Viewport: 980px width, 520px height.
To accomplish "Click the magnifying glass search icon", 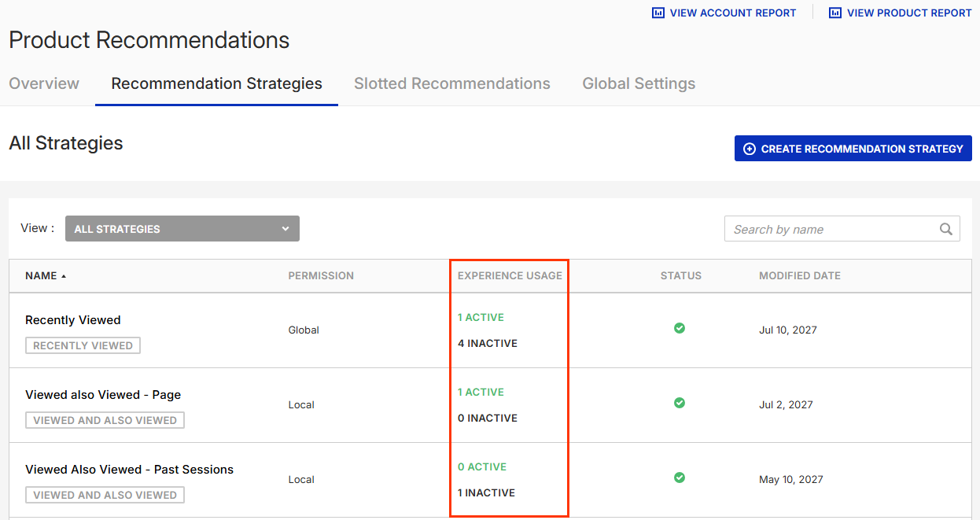I will [946, 229].
